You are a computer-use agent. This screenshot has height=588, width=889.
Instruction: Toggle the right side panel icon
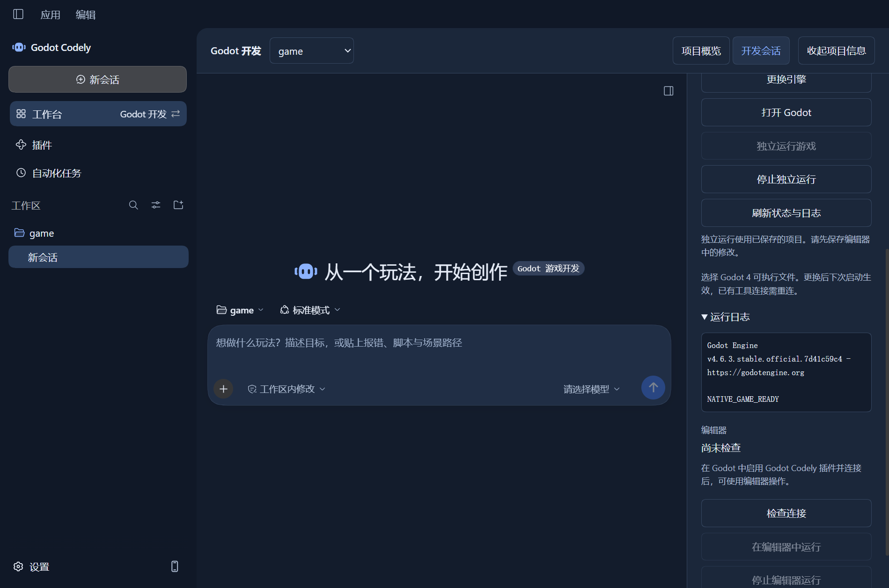tap(669, 91)
